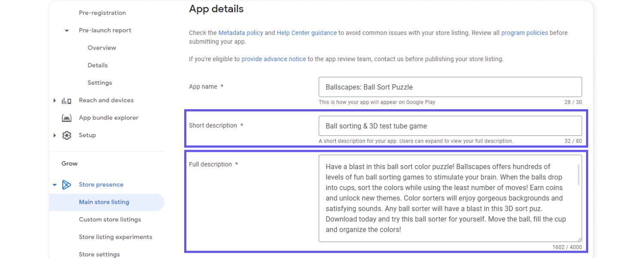Click the Store presence Play triangle icon

67,184
